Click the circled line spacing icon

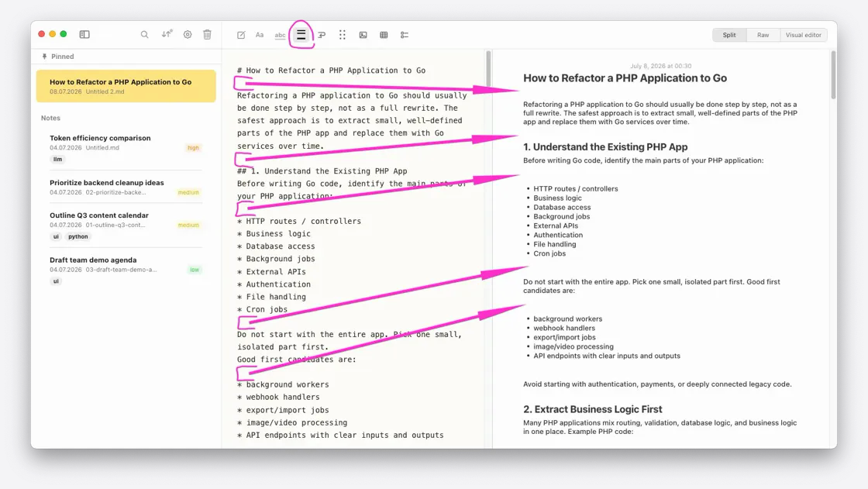pyautogui.click(x=301, y=35)
